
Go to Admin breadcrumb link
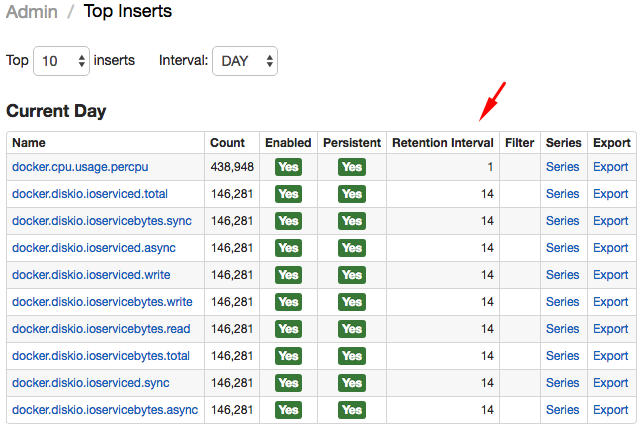[x=32, y=11]
